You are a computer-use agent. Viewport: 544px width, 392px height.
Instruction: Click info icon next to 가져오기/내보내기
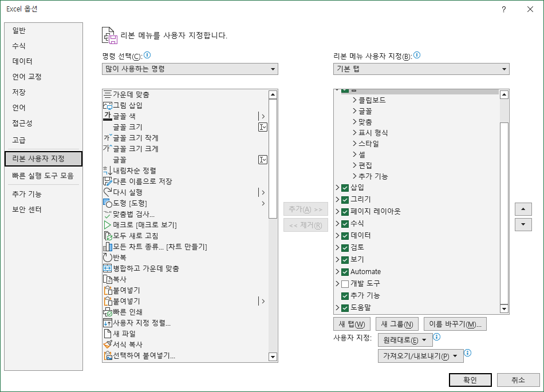click(468, 353)
